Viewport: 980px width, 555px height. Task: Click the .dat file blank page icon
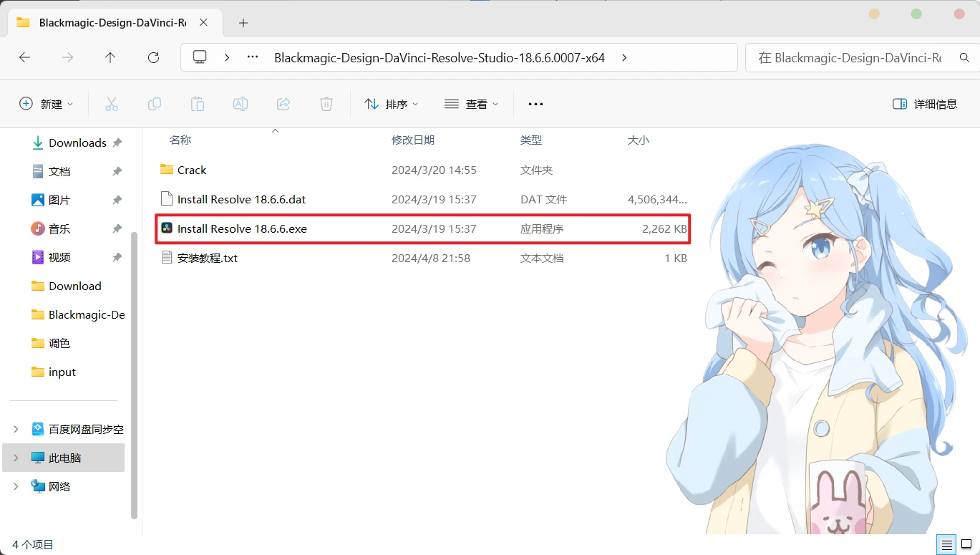pyautogui.click(x=167, y=198)
